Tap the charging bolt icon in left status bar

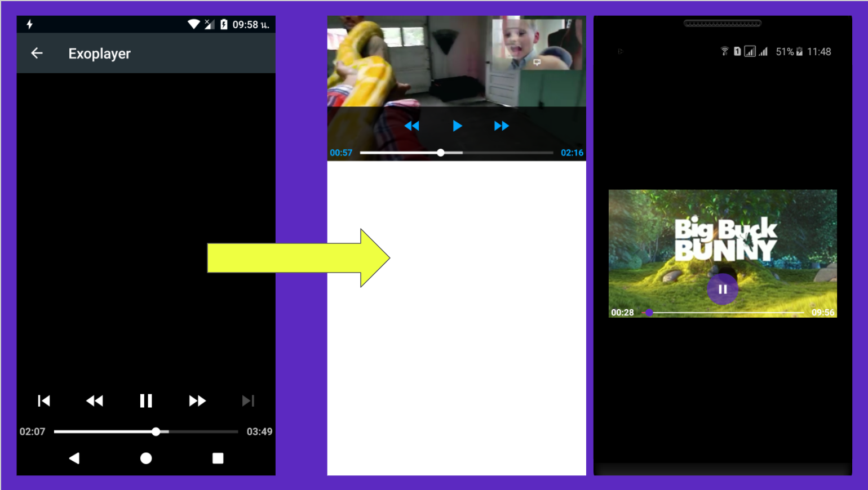pos(30,24)
